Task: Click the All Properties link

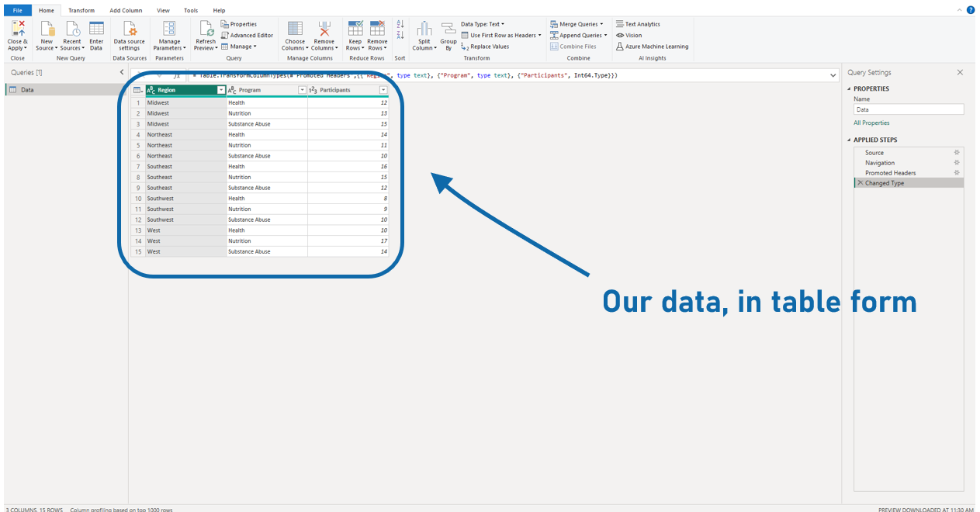Action: point(871,123)
